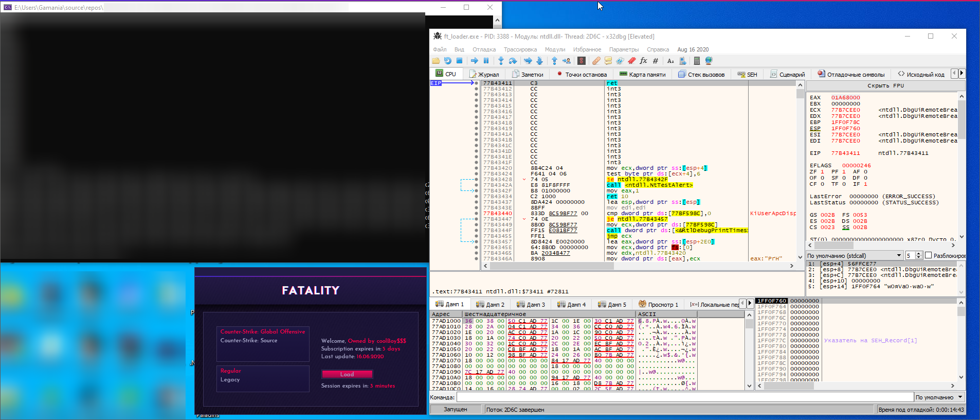Click disassembly vertical scrollbar thumb

(800, 94)
